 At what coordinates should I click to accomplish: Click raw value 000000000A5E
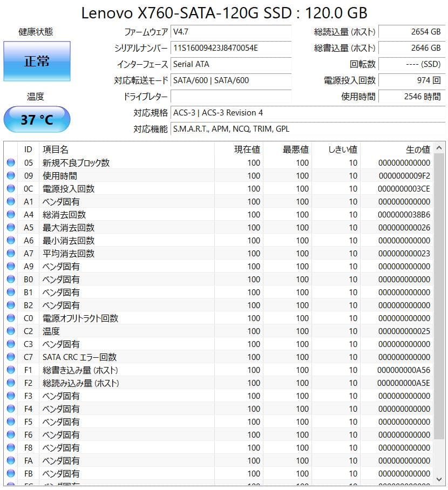coord(404,383)
